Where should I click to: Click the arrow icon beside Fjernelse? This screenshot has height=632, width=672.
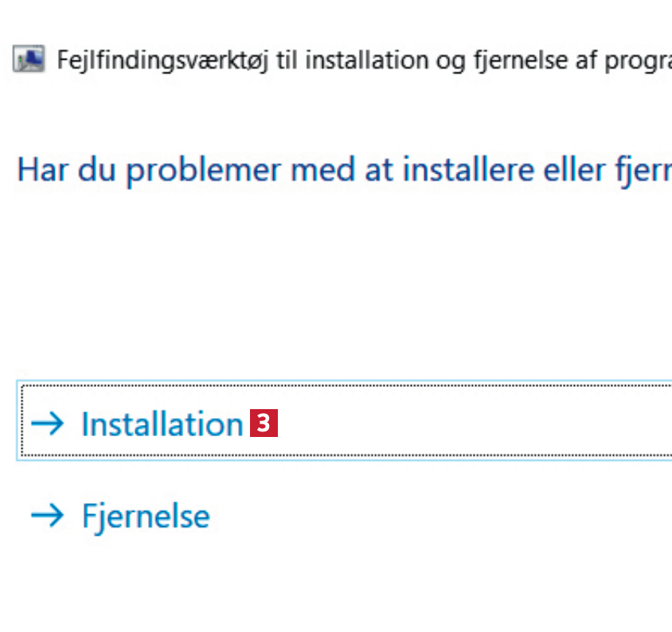click(47, 516)
